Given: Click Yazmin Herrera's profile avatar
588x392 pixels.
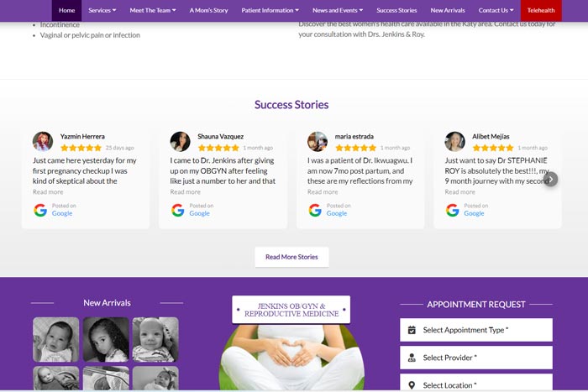Looking at the screenshot, I should coord(43,141).
